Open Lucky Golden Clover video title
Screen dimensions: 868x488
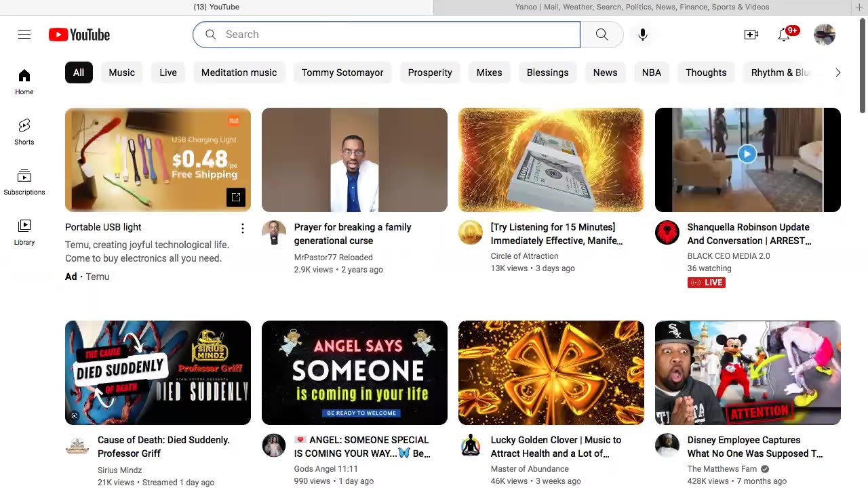(556, 447)
